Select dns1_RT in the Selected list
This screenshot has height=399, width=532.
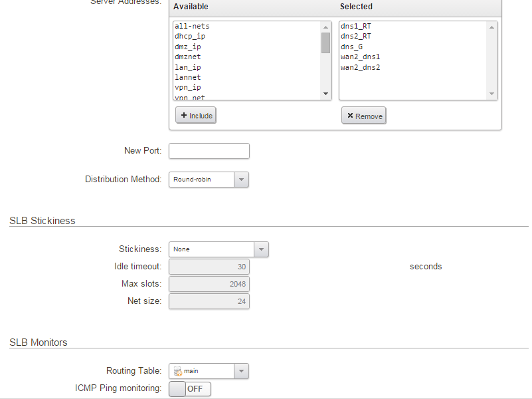tap(355, 26)
